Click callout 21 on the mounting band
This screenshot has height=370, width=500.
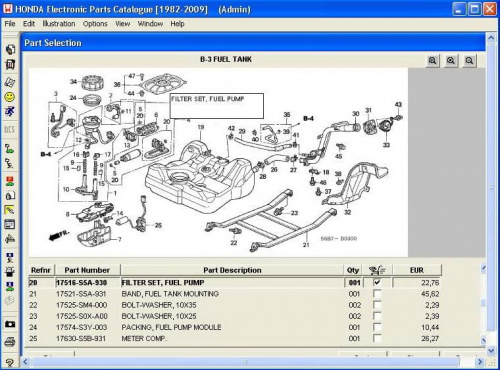click(x=306, y=245)
